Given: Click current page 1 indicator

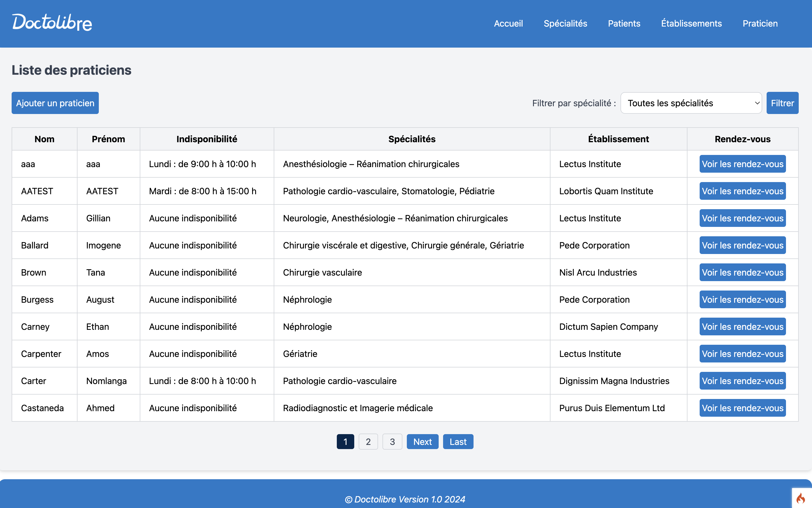Looking at the screenshot, I should (345, 442).
